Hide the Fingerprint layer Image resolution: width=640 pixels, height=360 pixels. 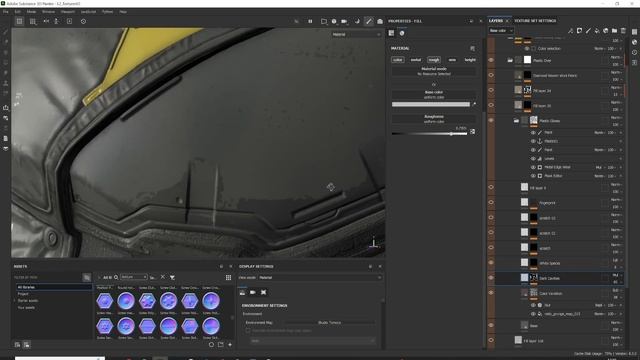[x=491, y=202]
